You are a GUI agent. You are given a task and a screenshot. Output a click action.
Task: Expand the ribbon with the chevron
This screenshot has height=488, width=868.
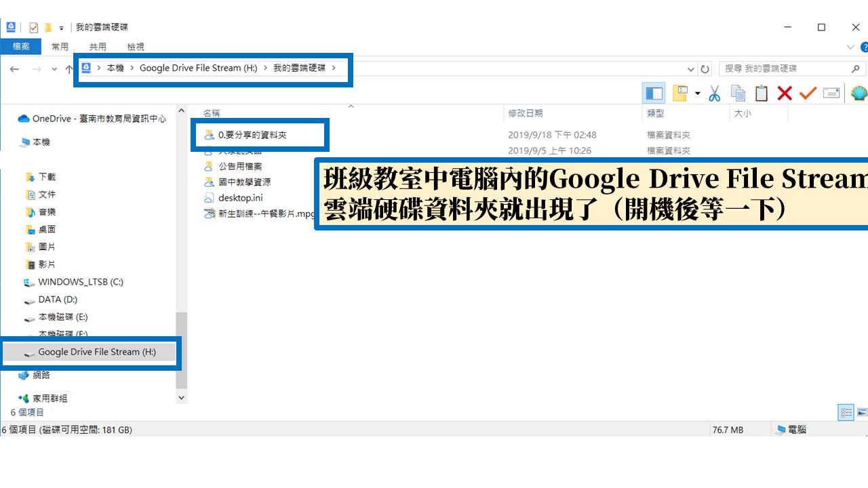[851, 47]
